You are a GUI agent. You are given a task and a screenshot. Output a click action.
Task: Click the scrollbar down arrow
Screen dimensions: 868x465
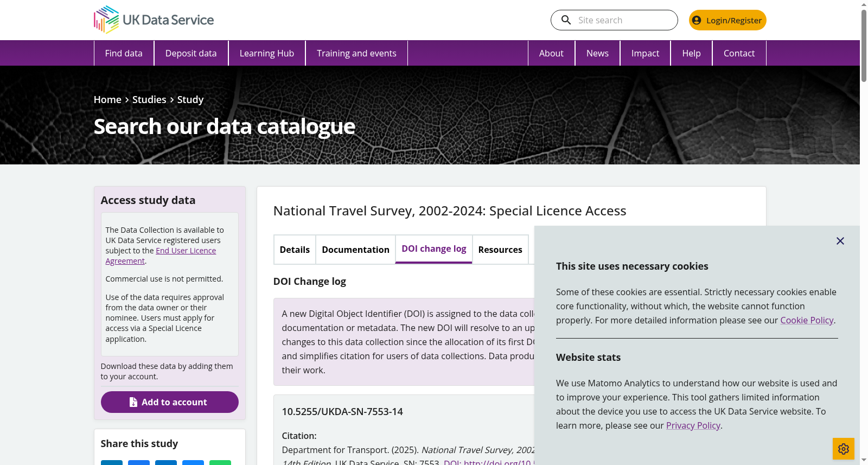tap(864, 460)
